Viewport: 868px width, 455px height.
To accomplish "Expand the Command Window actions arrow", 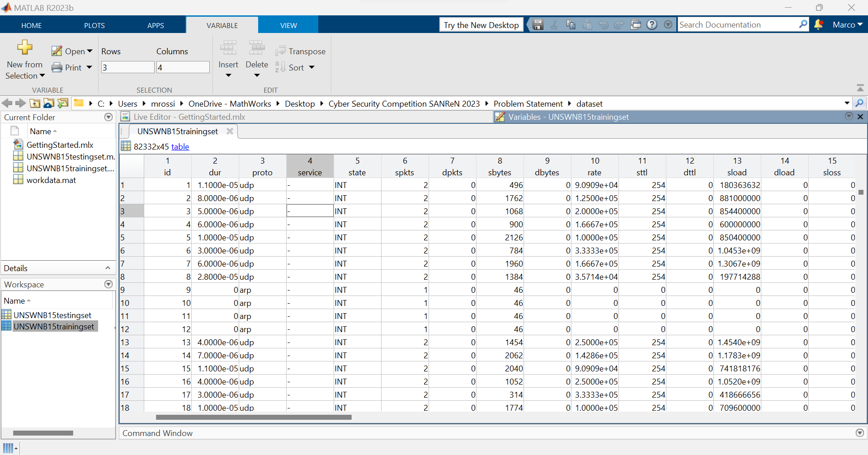I will pyautogui.click(x=860, y=433).
